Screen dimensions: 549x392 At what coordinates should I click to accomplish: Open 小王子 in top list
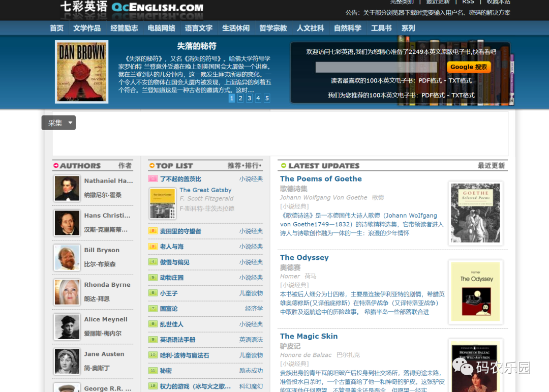pyautogui.click(x=169, y=293)
